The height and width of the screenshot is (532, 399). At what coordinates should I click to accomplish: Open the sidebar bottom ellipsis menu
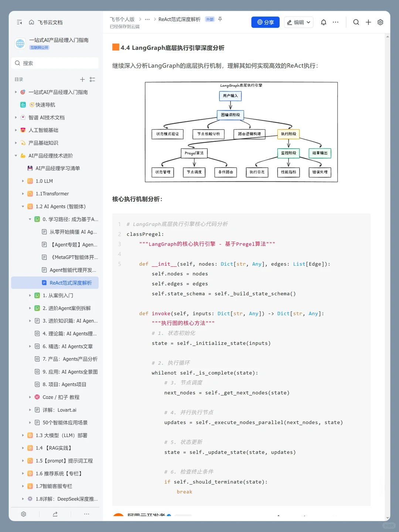click(86, 514)
